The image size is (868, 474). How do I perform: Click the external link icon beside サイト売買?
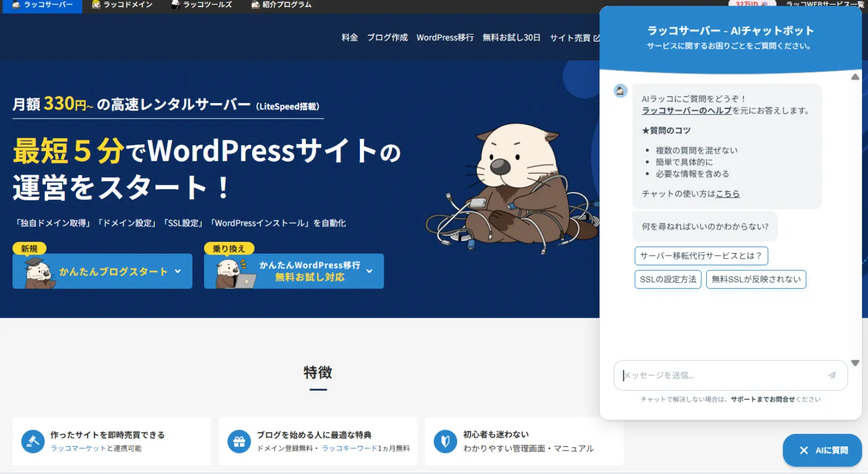596,38
